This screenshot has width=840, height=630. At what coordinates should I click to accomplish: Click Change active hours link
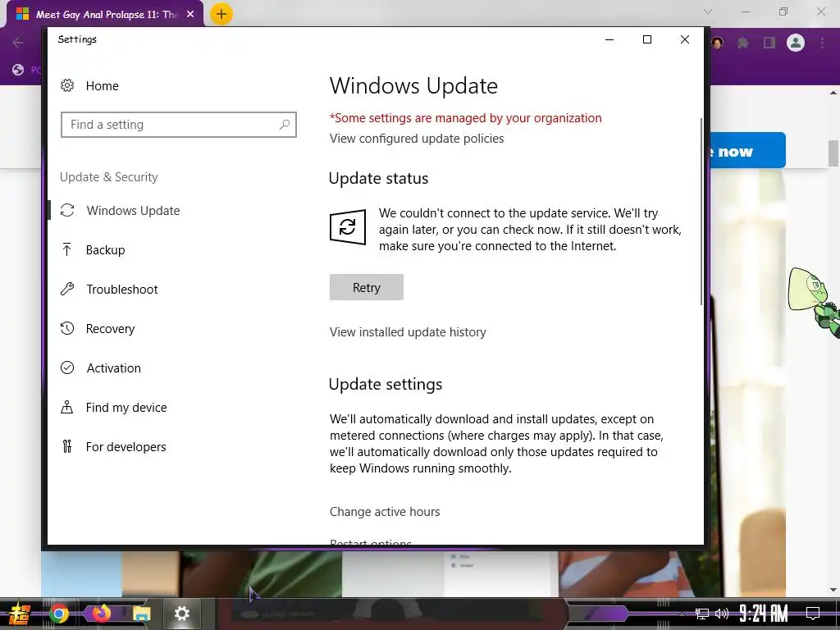pos(385,512)
